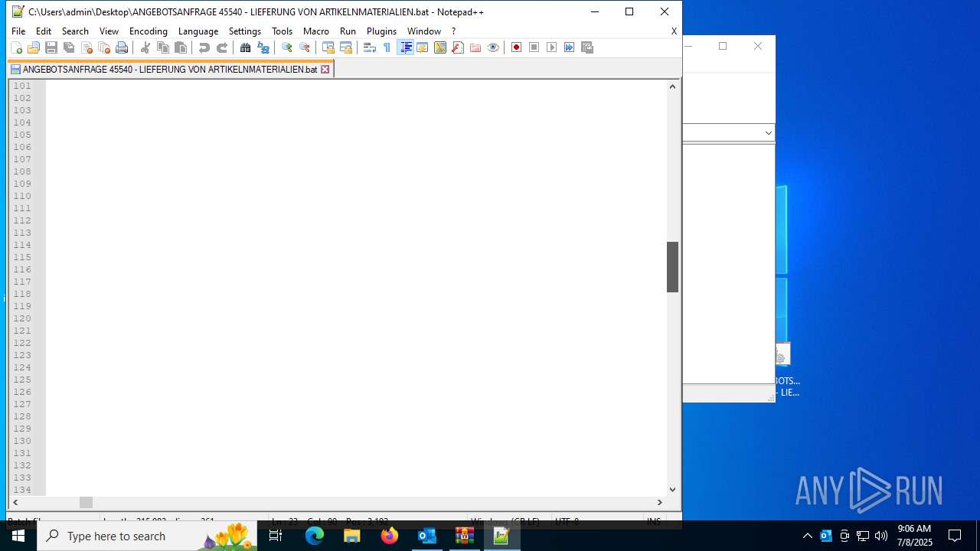
Task: Open the Settings menu
Action: coord(245,31)
